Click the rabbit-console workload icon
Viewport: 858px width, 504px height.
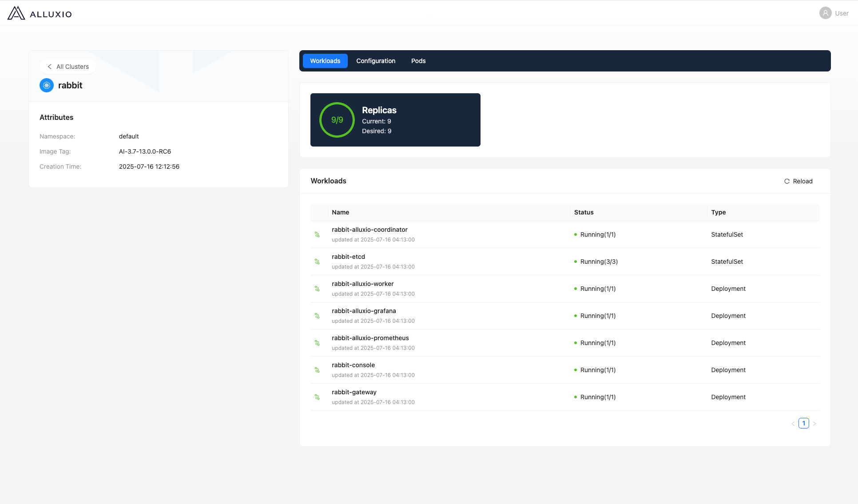(x=317, y=370)
